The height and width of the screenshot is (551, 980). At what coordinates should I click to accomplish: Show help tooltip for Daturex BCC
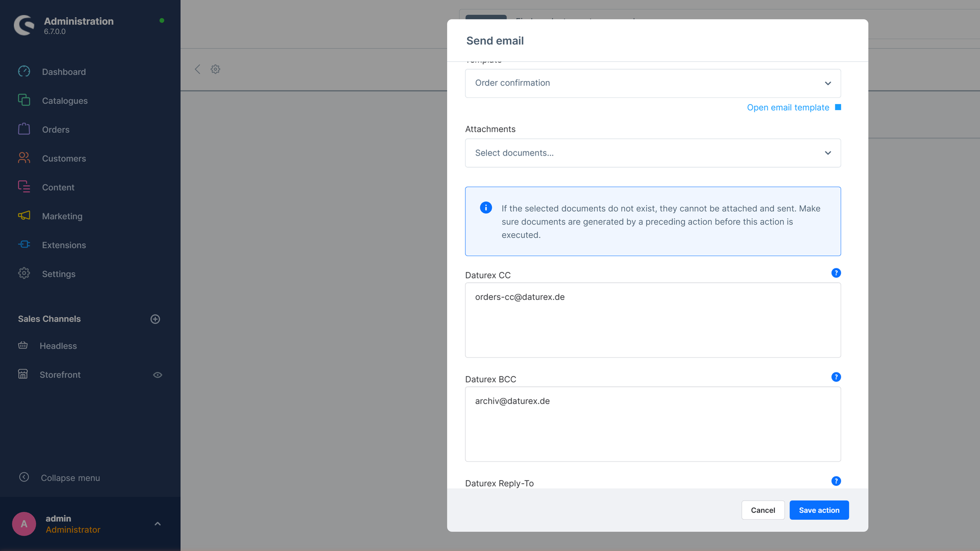pyautogui.click(x=836, y=377)
